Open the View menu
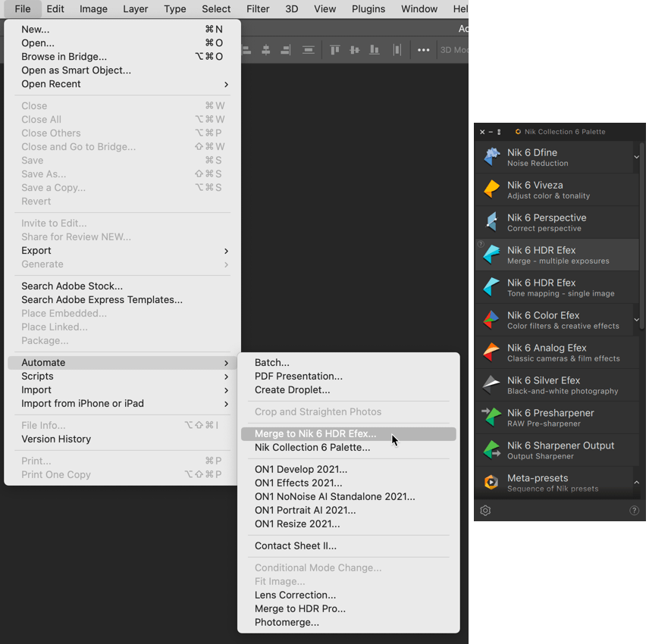649x644 pixels. [325, 9]
